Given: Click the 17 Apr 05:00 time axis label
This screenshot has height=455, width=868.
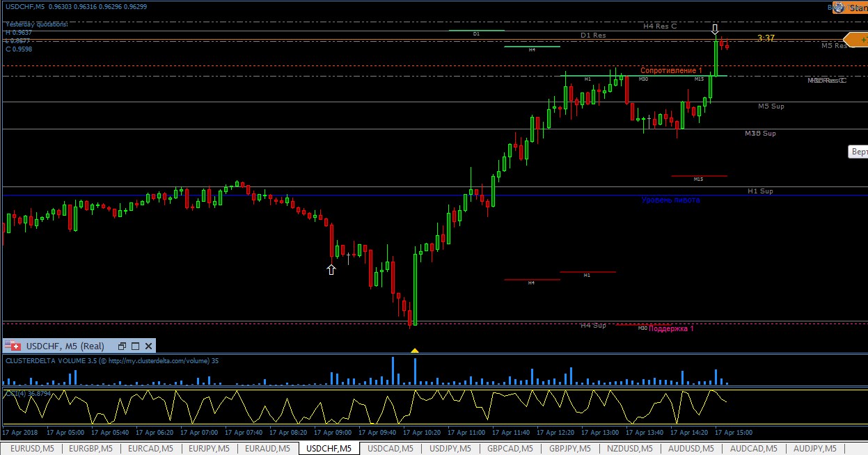Looking at the screenshot, I should click(x=65, y=432).
